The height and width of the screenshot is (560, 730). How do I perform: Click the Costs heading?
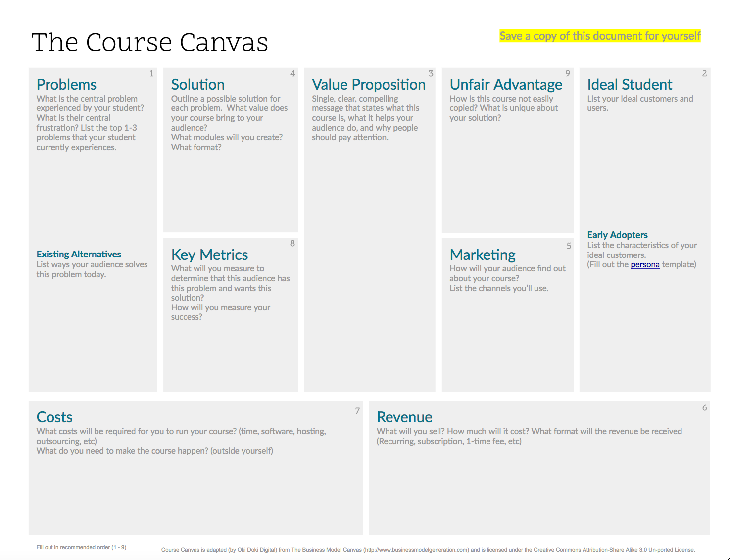pyautogui.click(x=54, y=417)
